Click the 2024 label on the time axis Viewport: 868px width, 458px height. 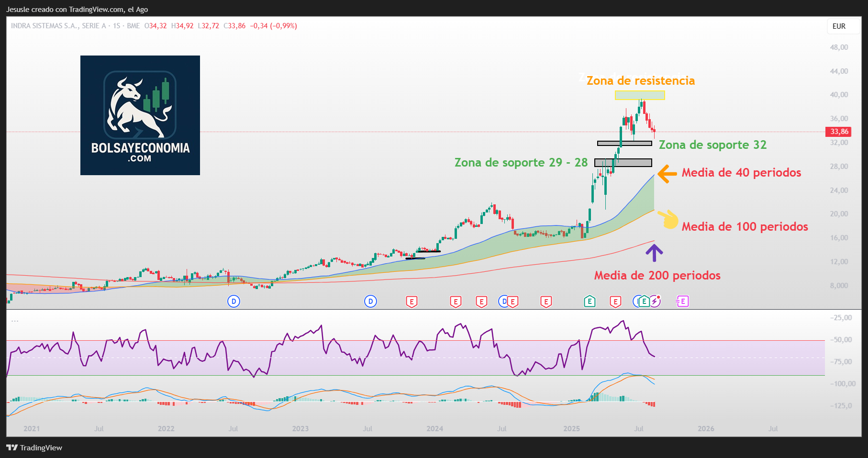point(434,429)
